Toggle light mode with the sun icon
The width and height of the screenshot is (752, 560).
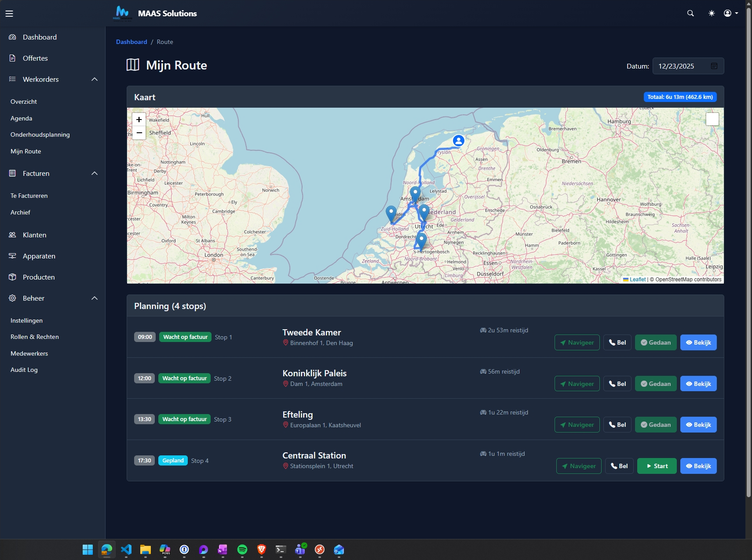point(711,13)
